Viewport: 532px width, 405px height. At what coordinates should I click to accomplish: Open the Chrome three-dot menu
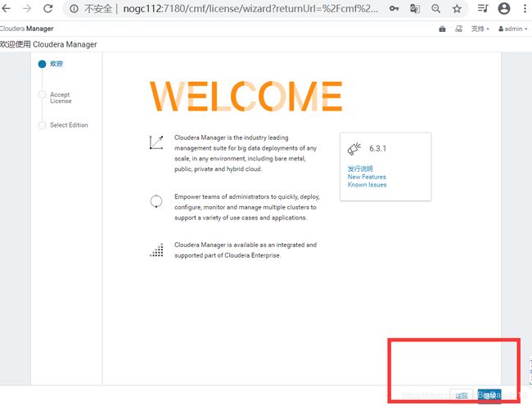coord(525,8)
